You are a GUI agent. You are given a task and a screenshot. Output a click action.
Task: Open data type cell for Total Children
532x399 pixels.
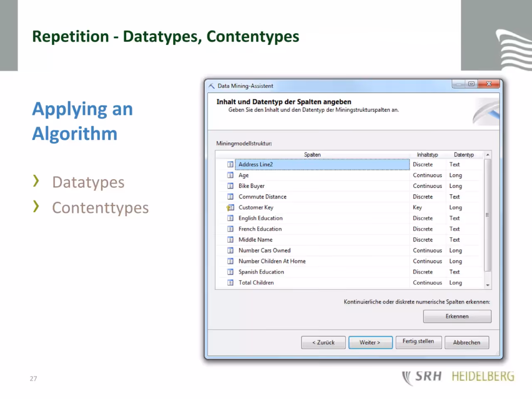465,283
